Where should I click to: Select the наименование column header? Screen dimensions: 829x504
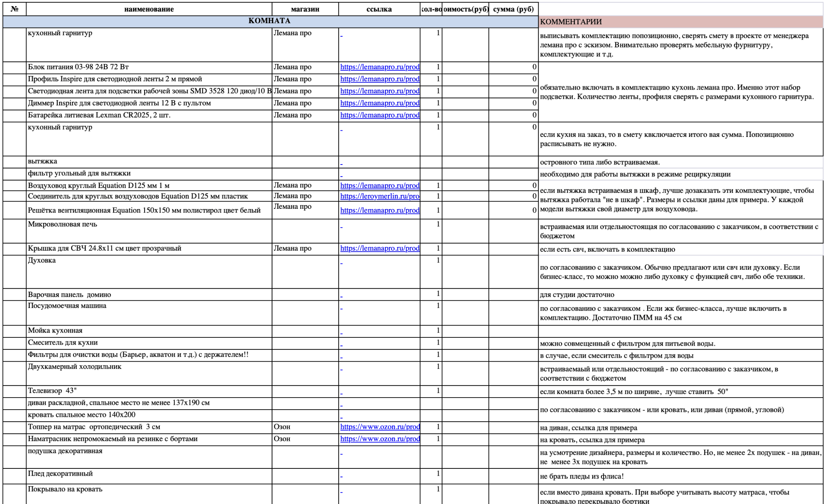pyautogui.click(x=149, y=9)
